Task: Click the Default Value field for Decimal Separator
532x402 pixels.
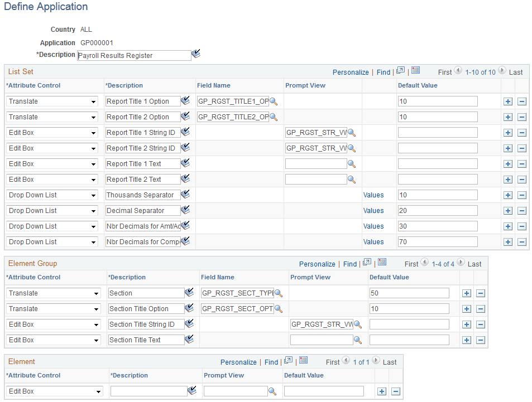Action: [438, 210]
